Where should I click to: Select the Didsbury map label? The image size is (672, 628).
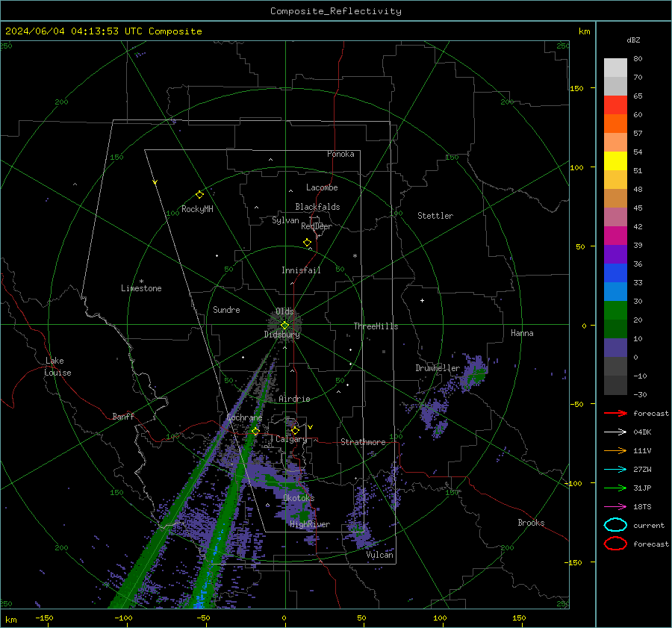point(282,335)
